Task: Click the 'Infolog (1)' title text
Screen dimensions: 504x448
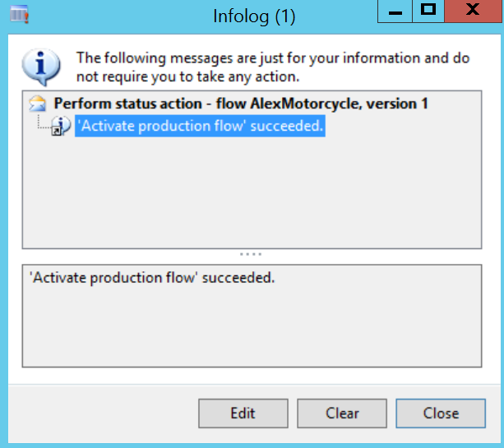Action: click(253, 16)
